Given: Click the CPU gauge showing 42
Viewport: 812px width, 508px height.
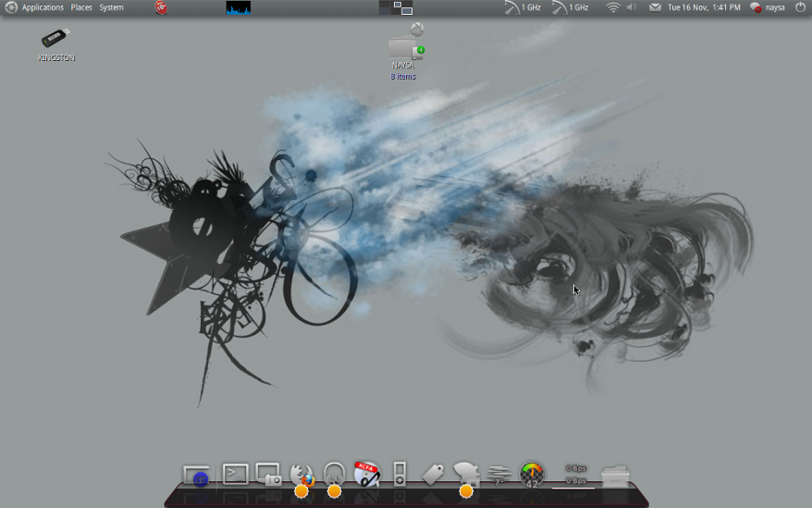Looking at the screenshot, I should pos(532,475).
